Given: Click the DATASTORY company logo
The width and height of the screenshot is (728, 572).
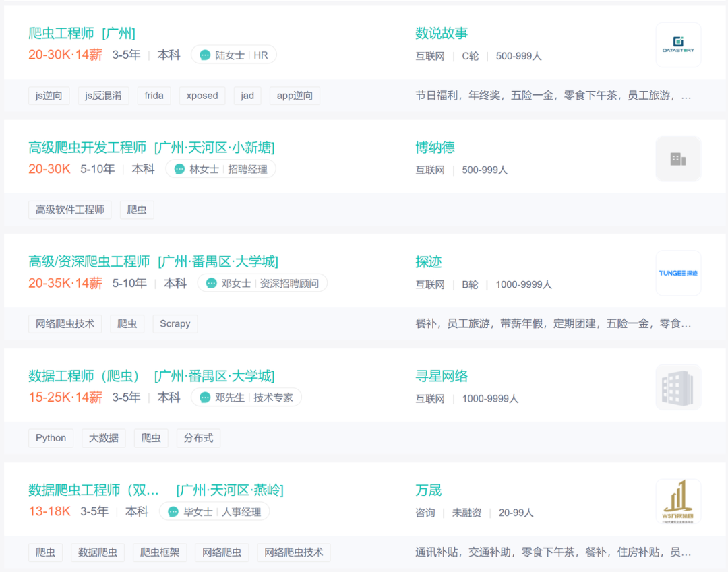Looking at the screenshot, I should point(678,44).
